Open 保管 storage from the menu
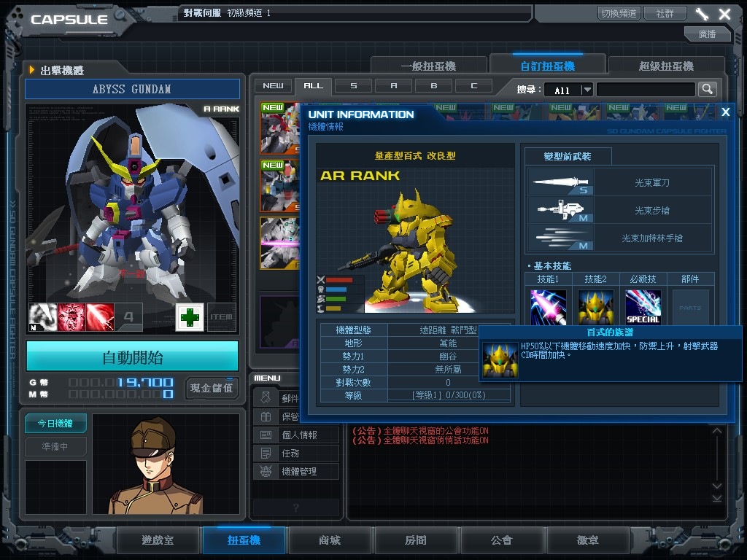The height and width of the screenshot is (560, 747). [x=276, y=416]
